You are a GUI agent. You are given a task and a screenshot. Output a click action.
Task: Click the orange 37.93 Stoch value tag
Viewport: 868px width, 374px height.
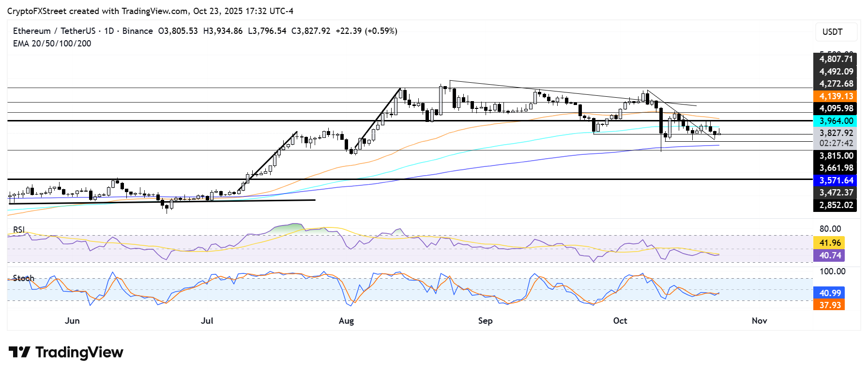[x=829, y=305]
